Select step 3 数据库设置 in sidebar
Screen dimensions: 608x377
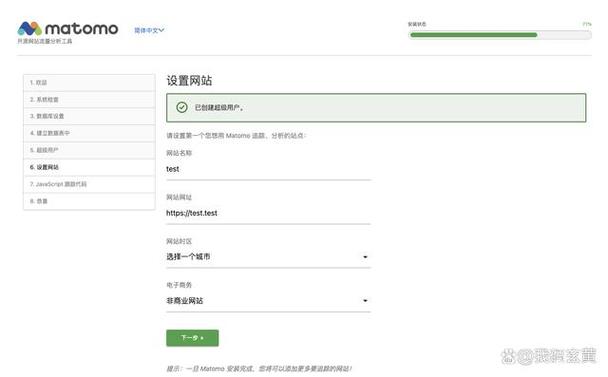[x=89, y=116]
